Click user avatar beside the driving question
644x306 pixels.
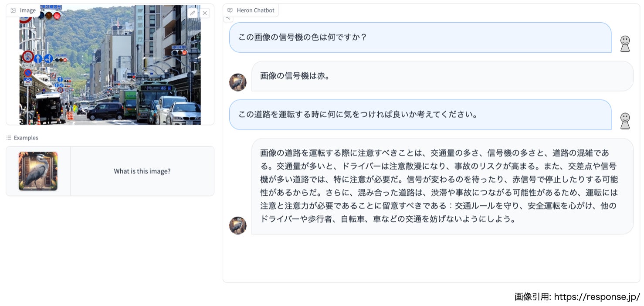[x=625, y=121]
